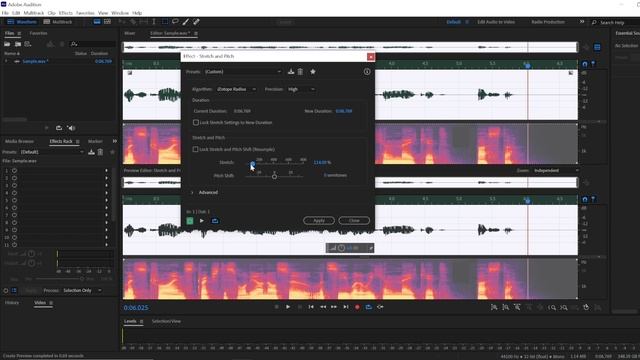Screen dimensions: 640x360
Task: Click the red Record button
Action: [357, 307]
